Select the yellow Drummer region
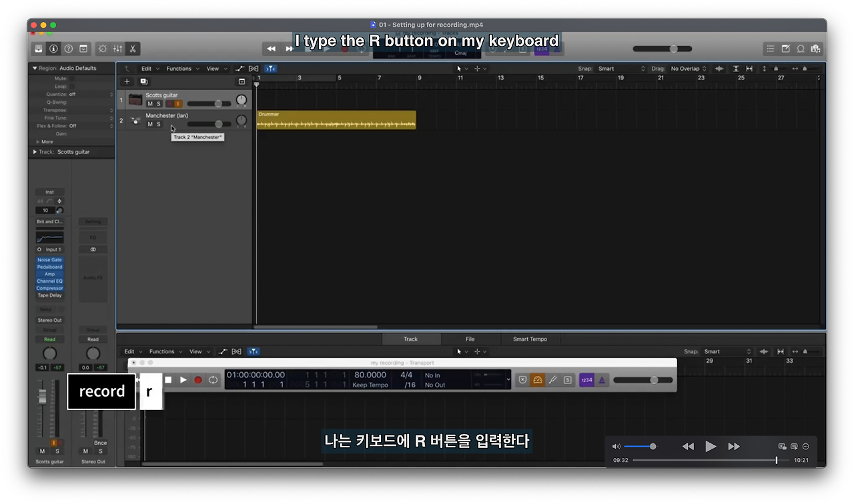 336,120
